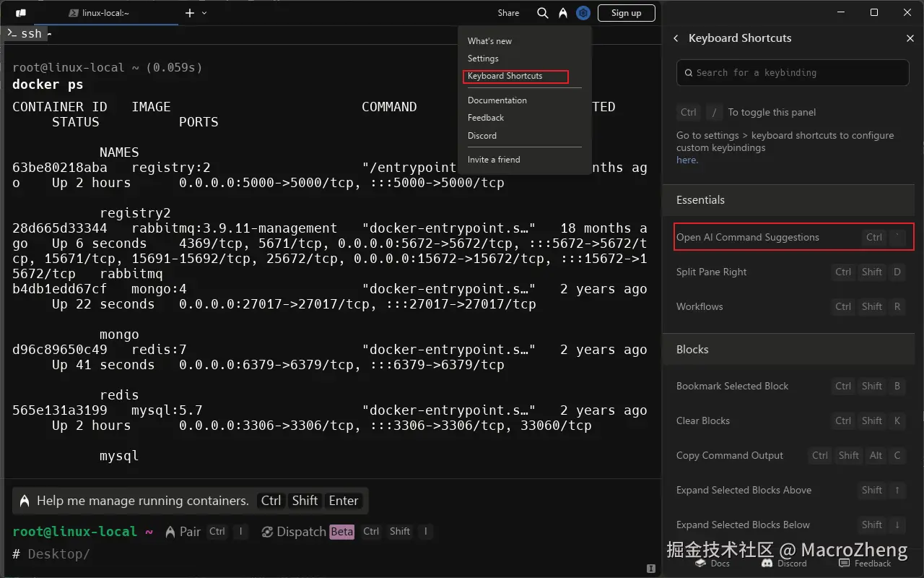
Task: Click the Share button
Action: point(508,13)
